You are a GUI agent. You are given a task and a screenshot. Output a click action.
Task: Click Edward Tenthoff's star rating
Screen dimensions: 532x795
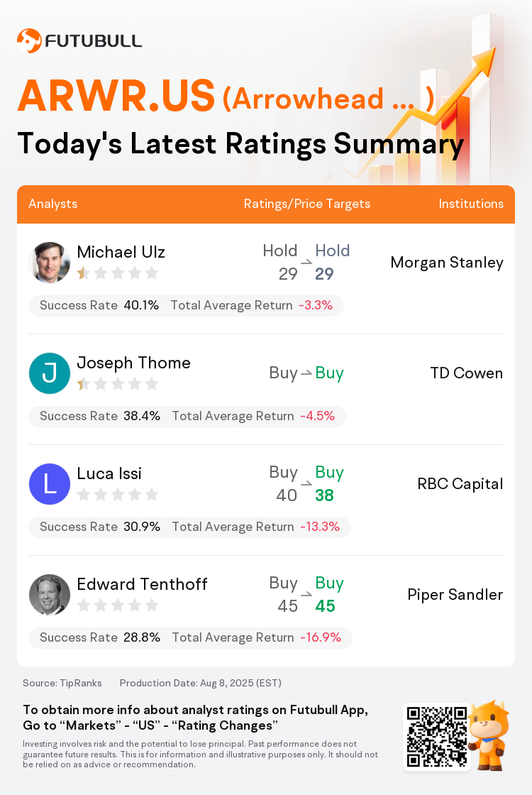click(x=118, y=605)
